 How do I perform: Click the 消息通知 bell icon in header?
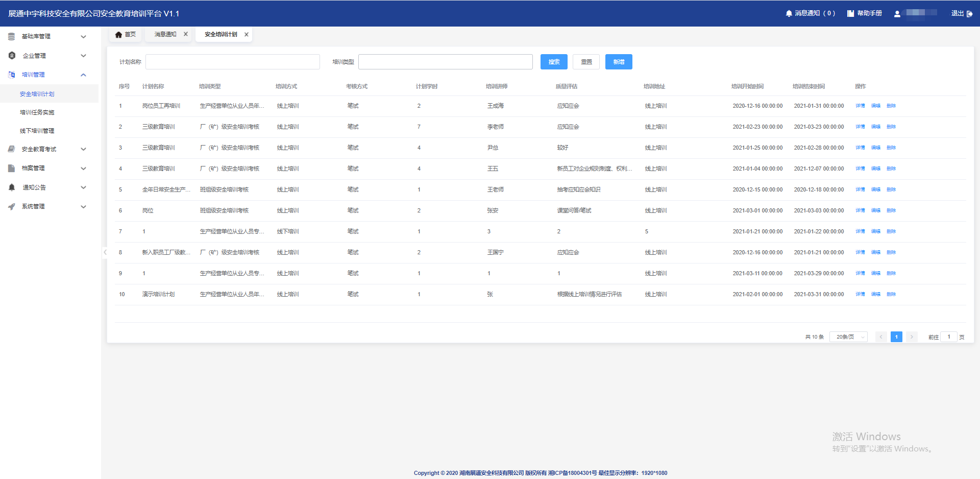(789, 13)
